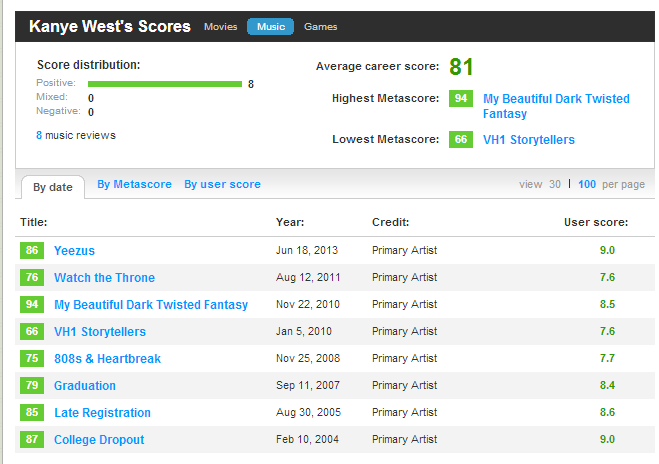This screenshot has height=464, width=659.
Task: Open the Games scores tab
Action: pos(321,26)
